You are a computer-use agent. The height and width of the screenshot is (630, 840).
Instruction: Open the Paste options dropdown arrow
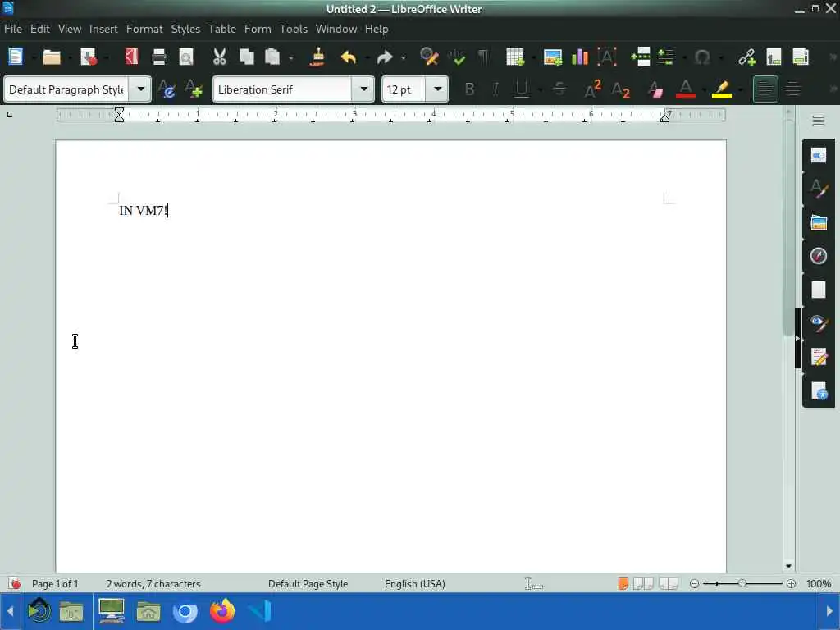(291, 57)
